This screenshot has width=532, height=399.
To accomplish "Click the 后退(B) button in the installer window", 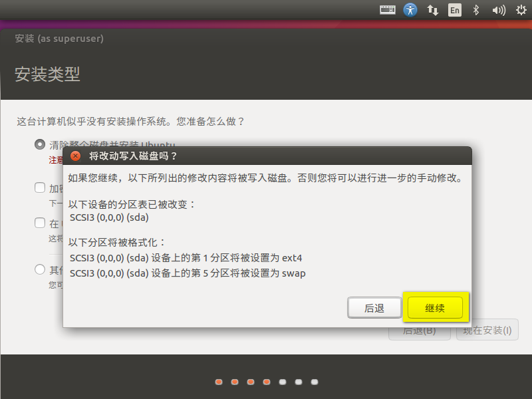I will [420, 333].
